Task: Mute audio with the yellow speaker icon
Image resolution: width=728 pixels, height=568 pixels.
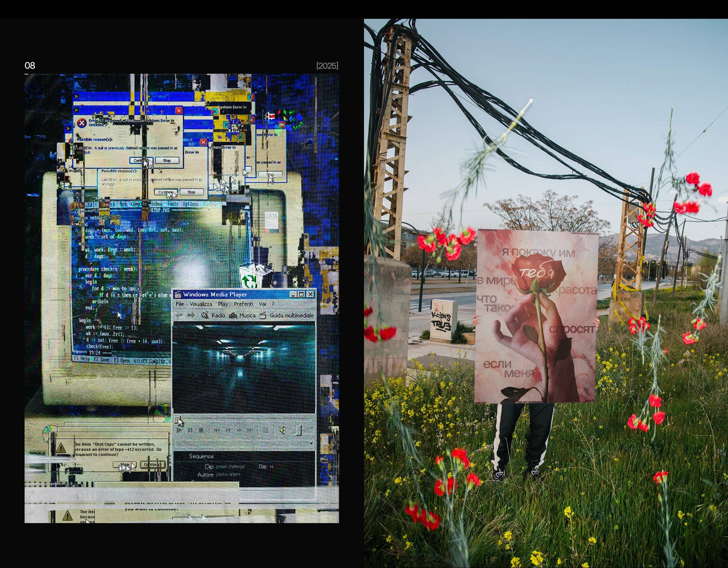Action: click(x=282, y=430)
